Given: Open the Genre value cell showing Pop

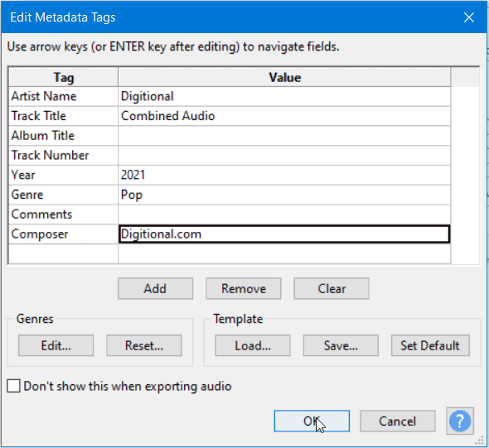Looking at the screenshot, I should pyautogui.click(x=284, y=195).
